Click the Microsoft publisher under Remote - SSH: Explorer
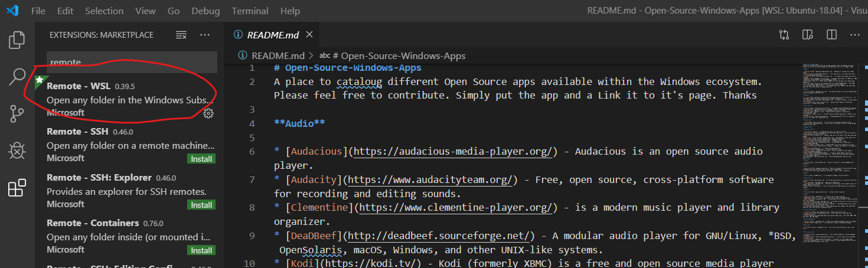The height and width of the screenshot is (268, 868). point(66,204)
